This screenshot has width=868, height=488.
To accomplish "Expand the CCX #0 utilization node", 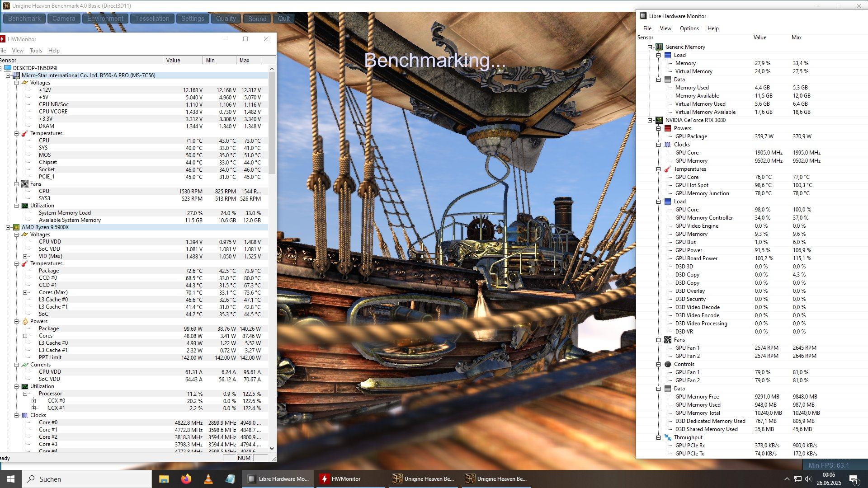I will [34, 401].
